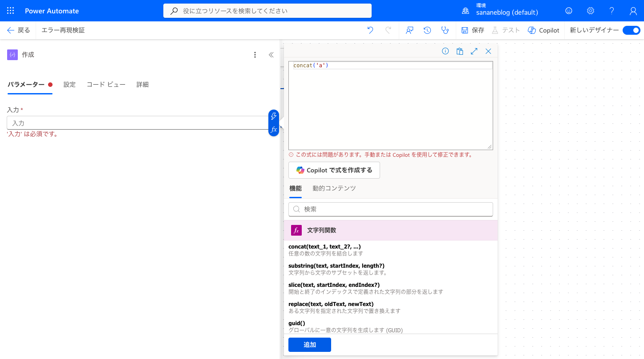Open the feedback smiley icon

(569, 11)
